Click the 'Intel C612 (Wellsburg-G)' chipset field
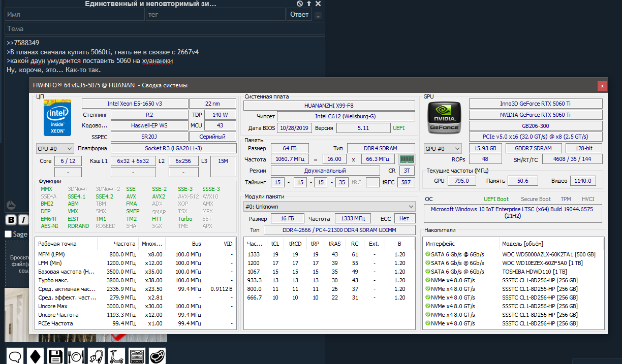 346,117
